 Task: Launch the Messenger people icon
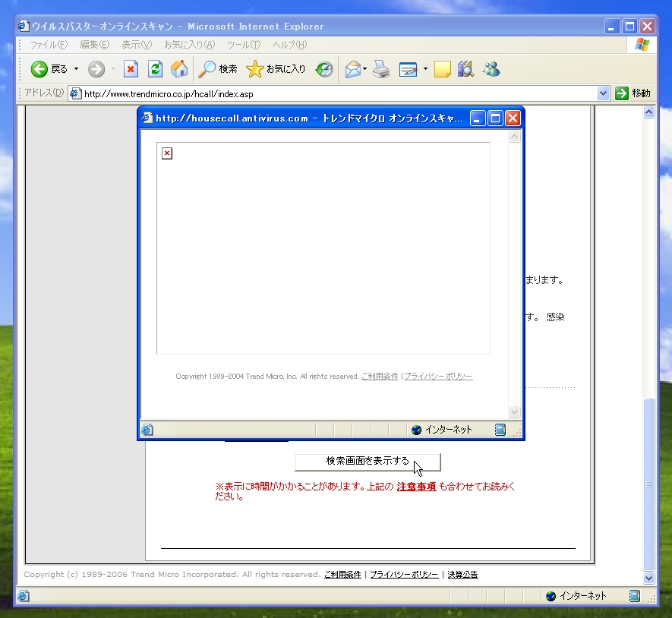coord(491,69)
